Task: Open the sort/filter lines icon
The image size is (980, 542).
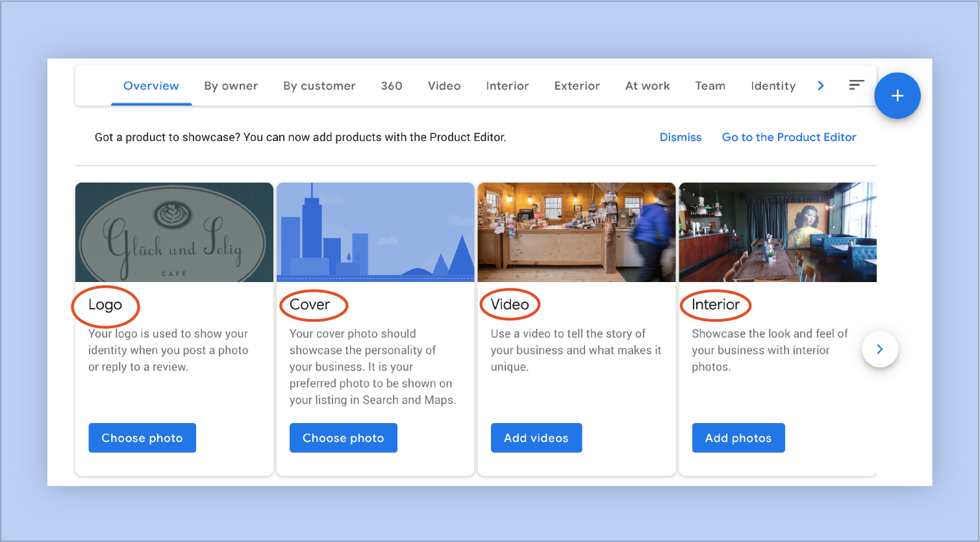Action: pos(857,85)
